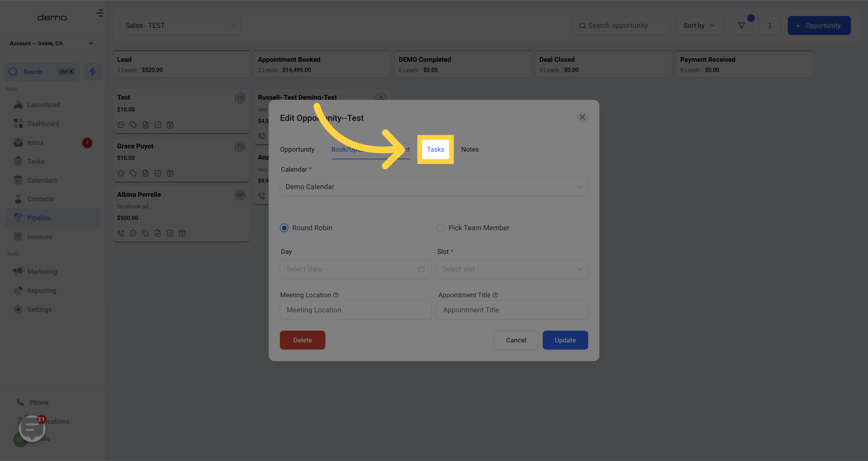This screenshot has height=461, width=868.
Task: Open the chat widget bubble
Action: point(32,428)
